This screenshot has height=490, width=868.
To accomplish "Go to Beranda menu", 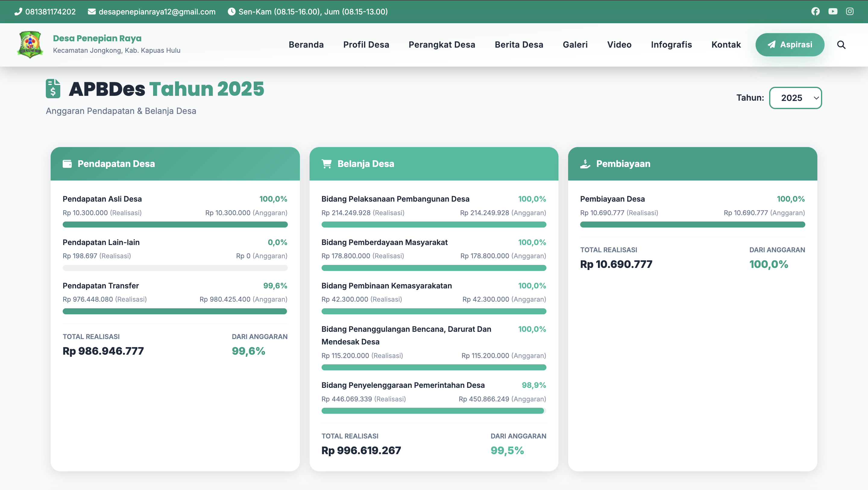I will (306, 45).
